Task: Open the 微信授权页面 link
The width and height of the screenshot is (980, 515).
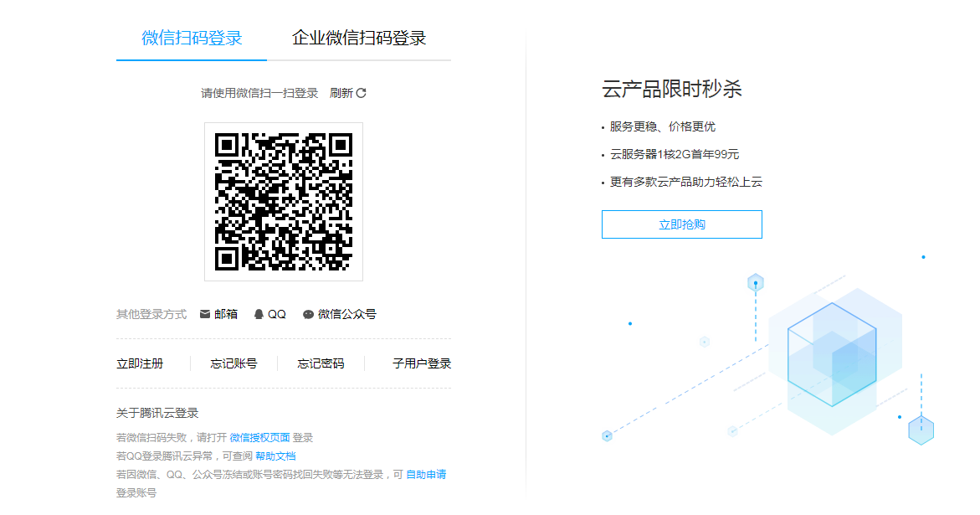Action: pos(259,437)
